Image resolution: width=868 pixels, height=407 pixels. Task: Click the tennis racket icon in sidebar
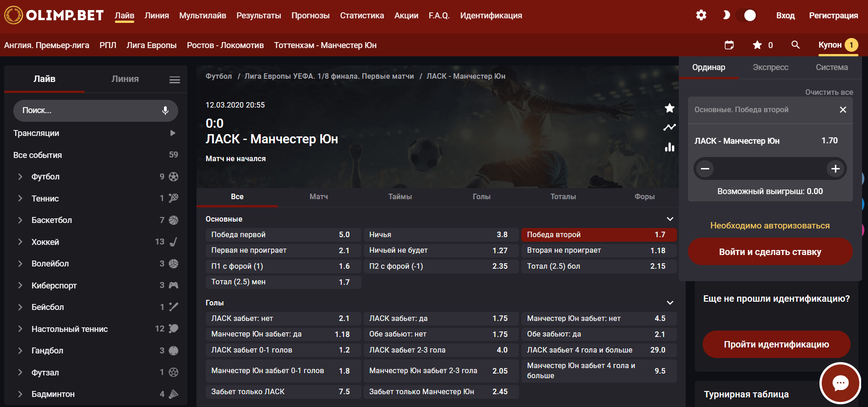174,198
